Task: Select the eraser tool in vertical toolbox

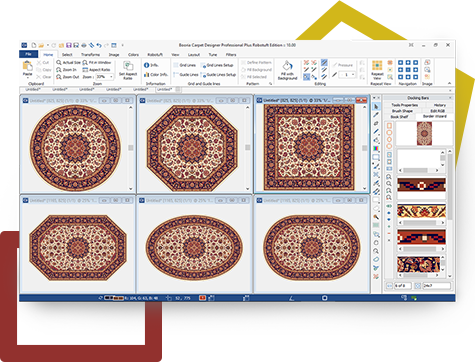Action: (x=376, y=124)
